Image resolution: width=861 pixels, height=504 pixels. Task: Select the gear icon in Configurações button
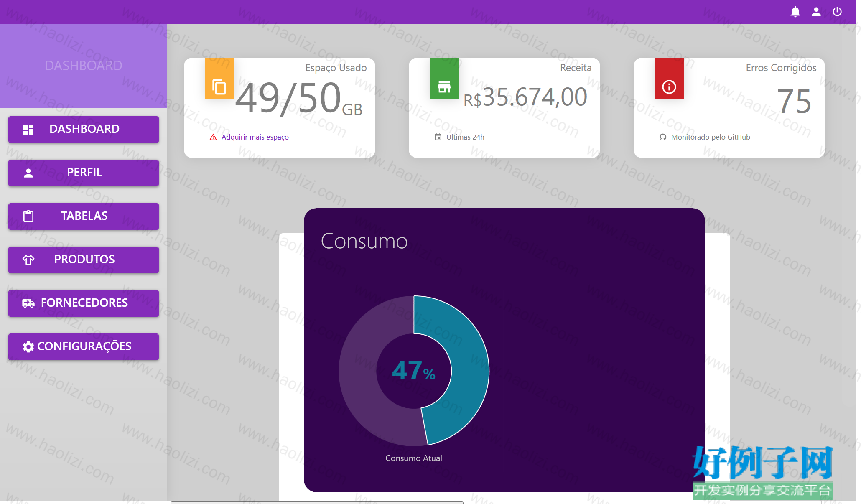coord(28,346)
